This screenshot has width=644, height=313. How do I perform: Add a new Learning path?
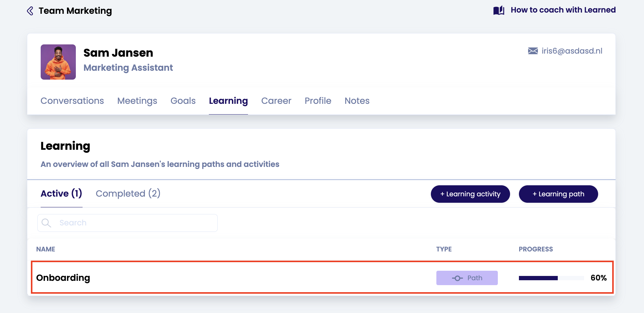[x=558, y=194]
